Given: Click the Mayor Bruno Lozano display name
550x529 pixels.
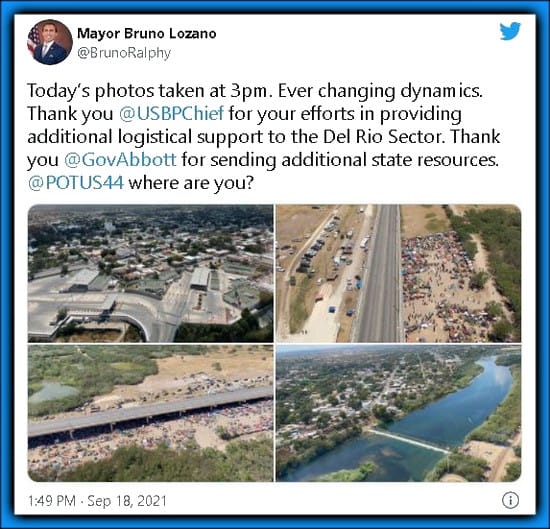Looking at the screenshot, I should 147,34.
